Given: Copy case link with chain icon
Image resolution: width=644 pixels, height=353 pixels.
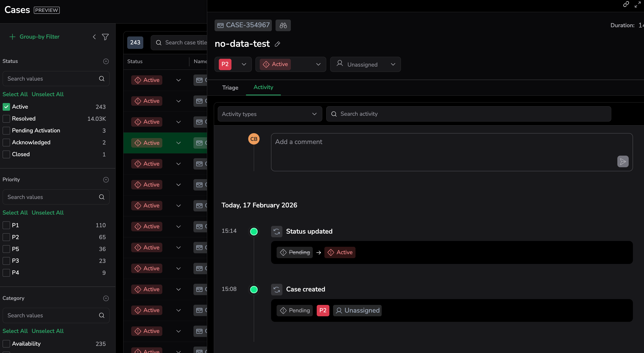Looking at the screenshot, I should (x=626, y=4).
